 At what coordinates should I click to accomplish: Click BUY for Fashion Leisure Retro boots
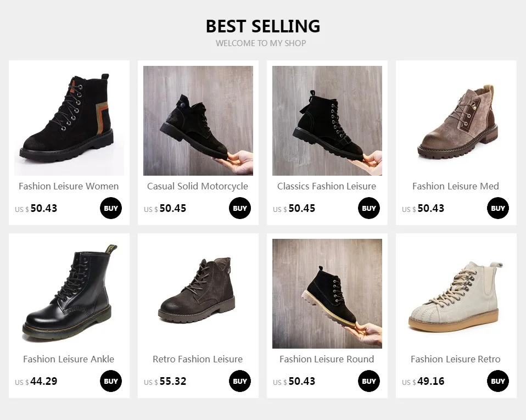coord(498,381)
